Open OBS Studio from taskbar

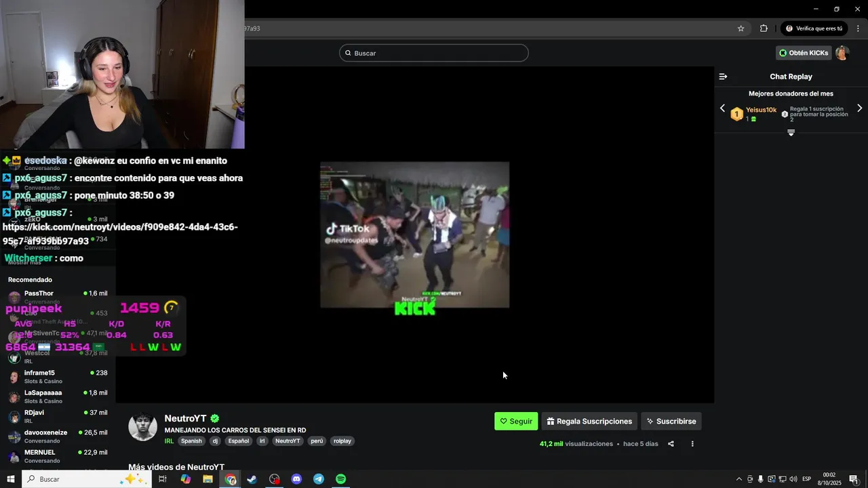274,479
